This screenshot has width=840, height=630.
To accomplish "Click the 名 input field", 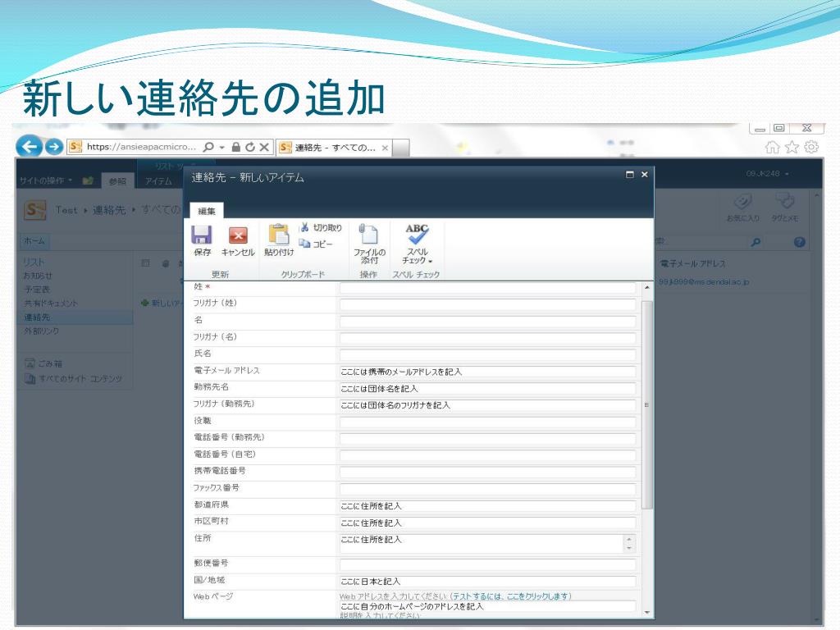I will click(487, 322).
